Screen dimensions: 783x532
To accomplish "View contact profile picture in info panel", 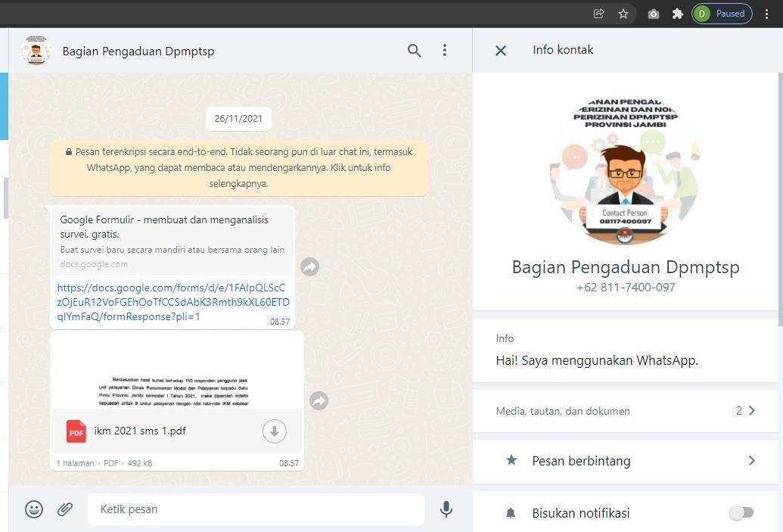I will click(625, 170).
